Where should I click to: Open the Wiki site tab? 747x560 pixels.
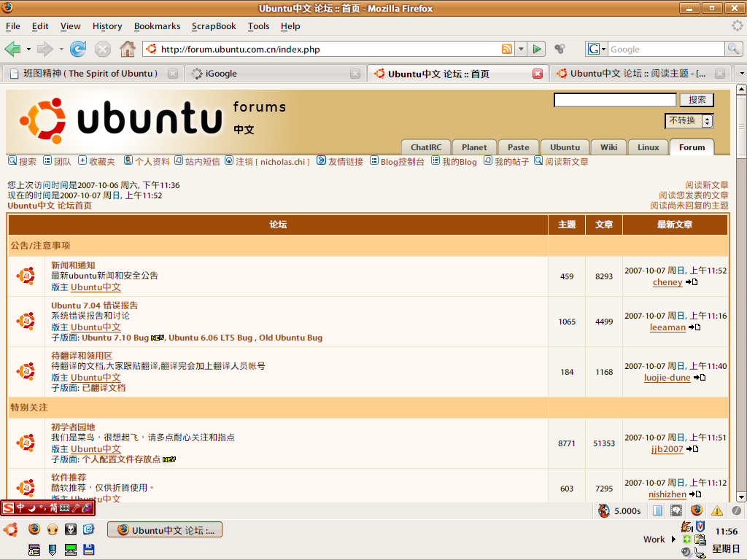[x=608, y=147]
